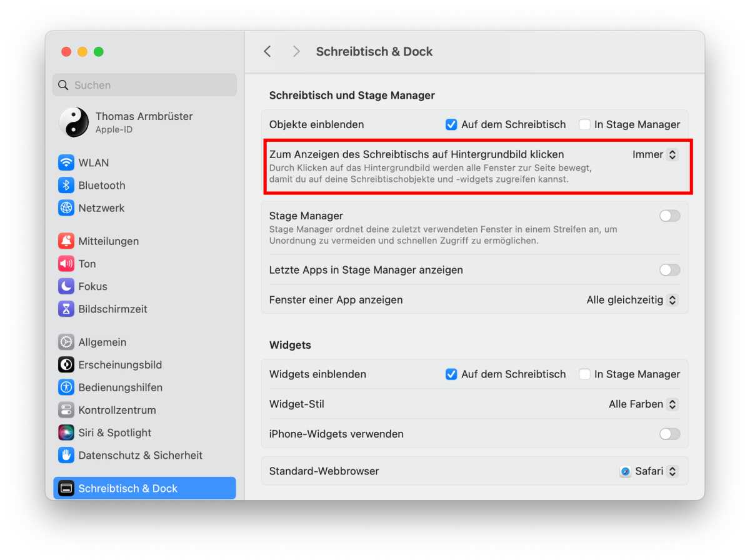This screenshot has height=560, width=750.
Task: Open Thomas Armbrüster Apple-ID account
Action: [144, 122]
